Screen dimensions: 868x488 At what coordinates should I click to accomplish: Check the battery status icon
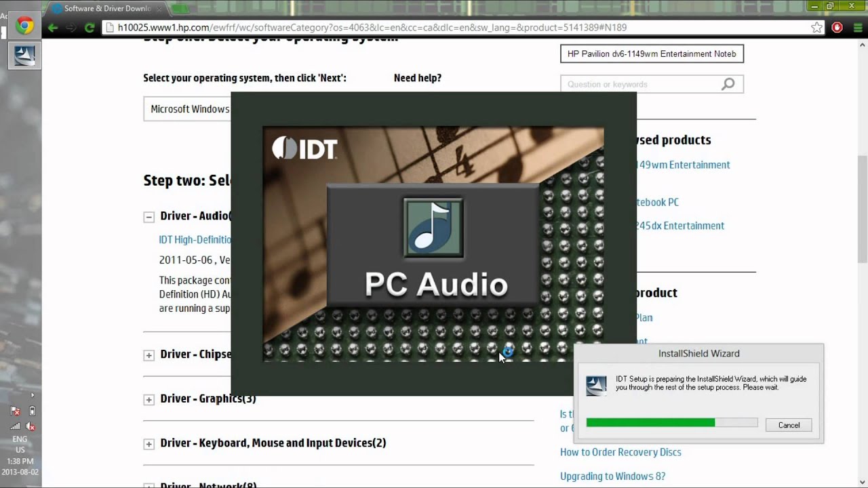click(x=31, y=411)
